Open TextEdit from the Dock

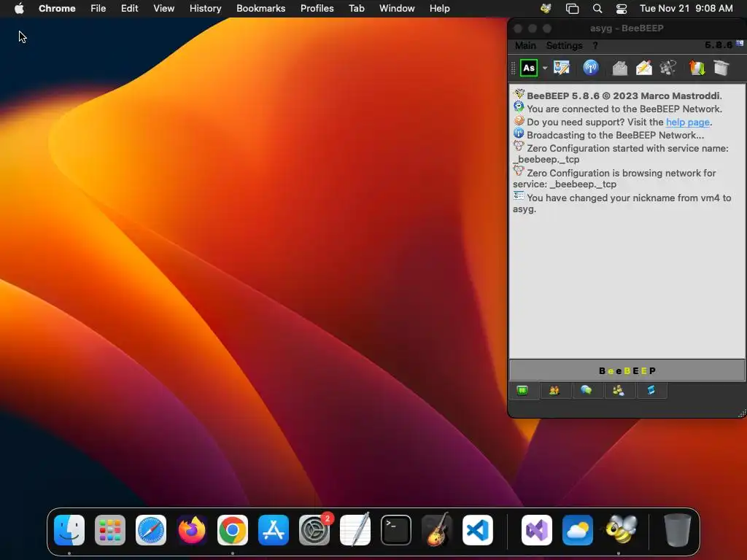(x=355, y=530)
